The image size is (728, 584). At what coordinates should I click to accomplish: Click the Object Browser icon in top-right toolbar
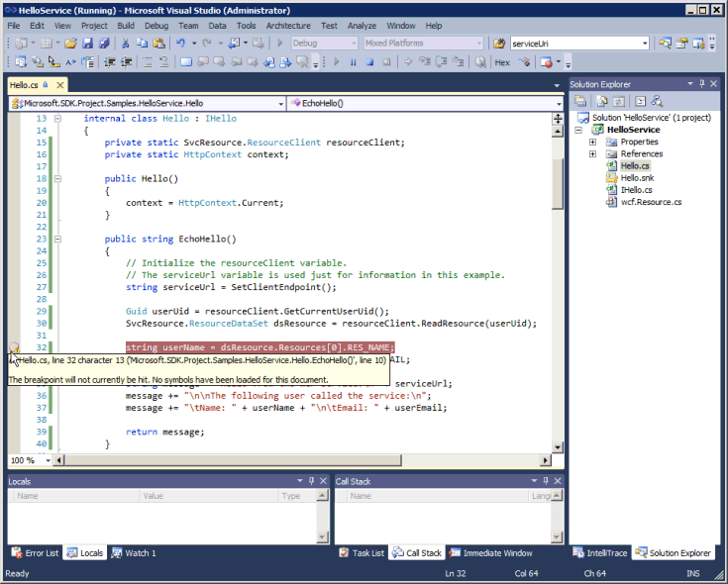[x=698, y=44]
